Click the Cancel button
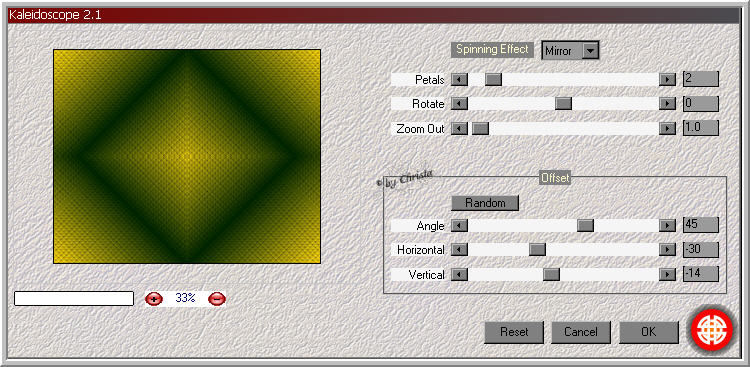Image resolution: width=750 pixels, height=367 pixels. click(x=581, y=332)
